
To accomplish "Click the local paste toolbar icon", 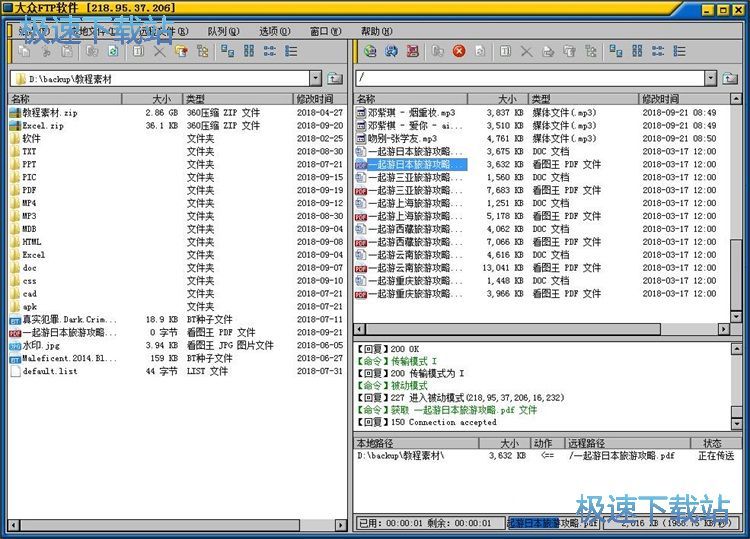I will [x=67, y=51].
